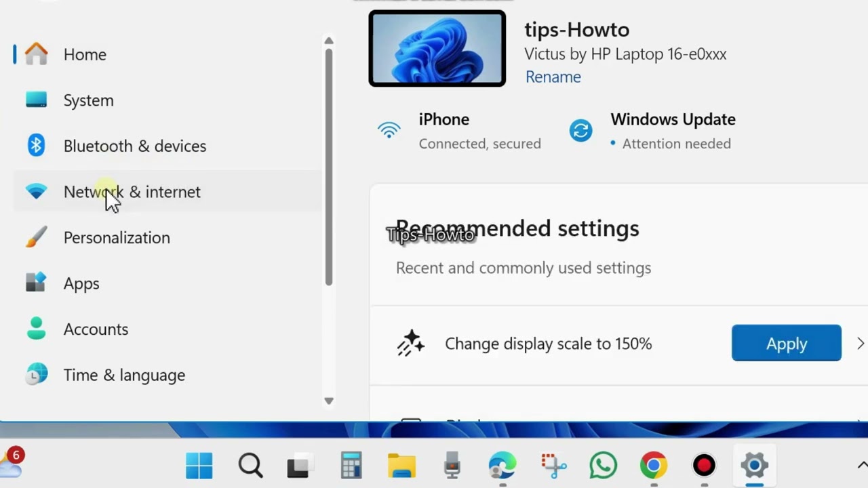Click the 'Recent and commonly used settings' text
This screenshot has height=488, width=868.
pyautogui.click(x=524, y=268)
